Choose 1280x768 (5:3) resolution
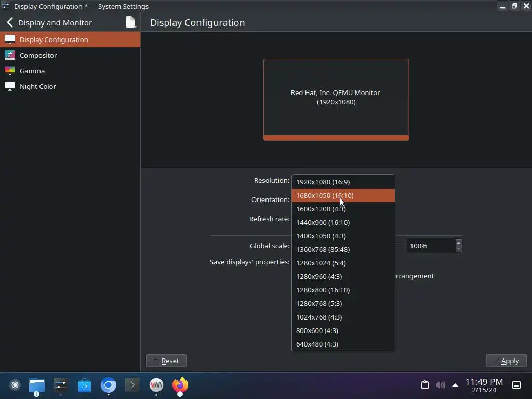The height and width of the screenshot is (399, 532). coord(343,303)
